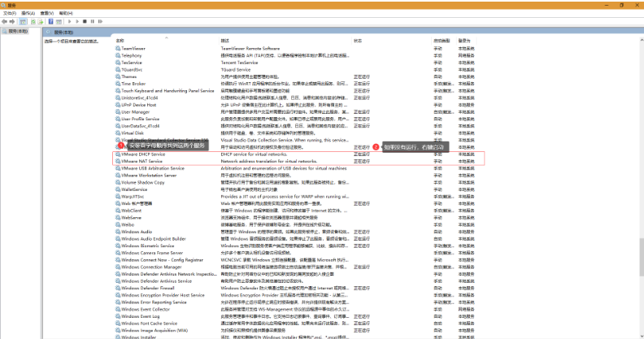This screenshot has width=644, height=339.
Task: Open the 帮助(H) menu
Action: point(66,13)
